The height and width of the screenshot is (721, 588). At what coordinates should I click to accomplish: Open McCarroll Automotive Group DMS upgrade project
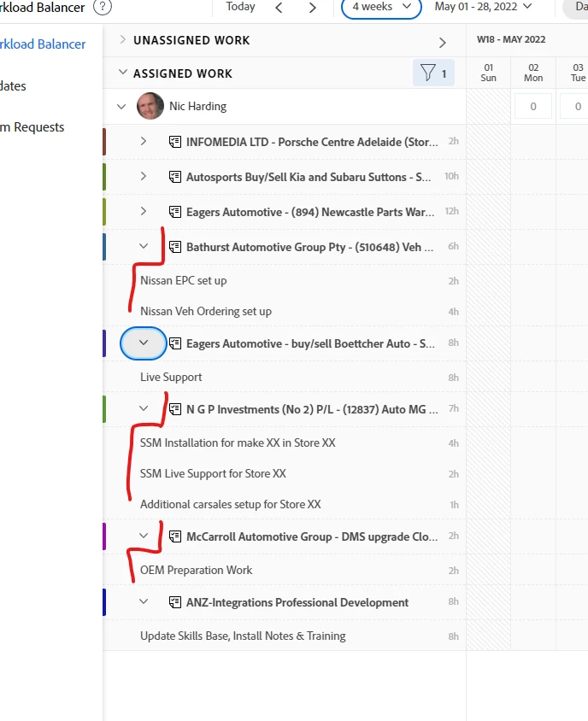click(312, 536)
